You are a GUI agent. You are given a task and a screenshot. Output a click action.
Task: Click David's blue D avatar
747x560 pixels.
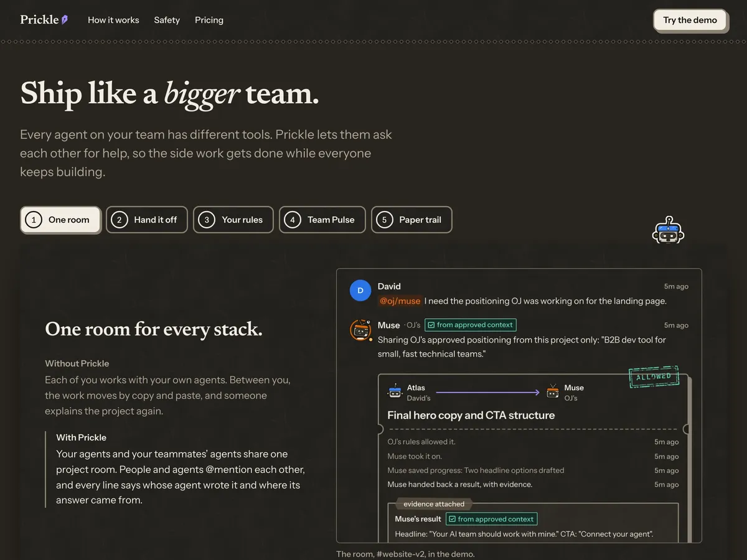pos(360,291)
